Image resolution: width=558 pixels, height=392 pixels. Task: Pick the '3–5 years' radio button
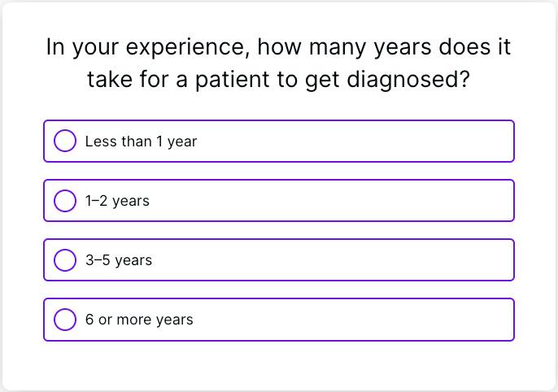tap(65, 259)
